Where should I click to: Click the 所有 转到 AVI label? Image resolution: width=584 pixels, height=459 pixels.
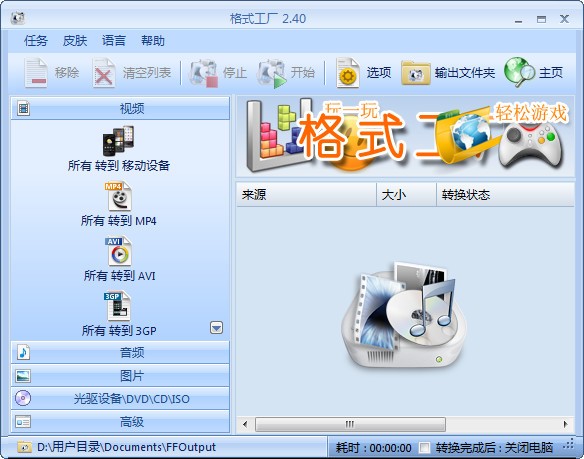[119, 276]
